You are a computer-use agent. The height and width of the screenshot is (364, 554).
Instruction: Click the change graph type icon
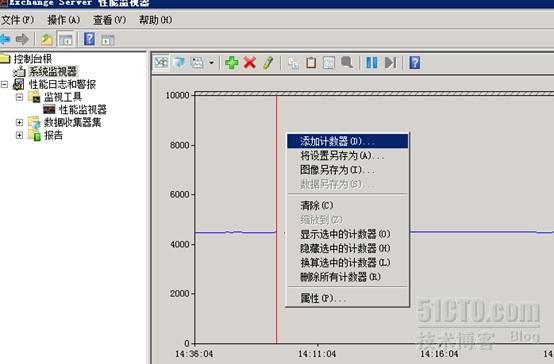coord(197,63)
